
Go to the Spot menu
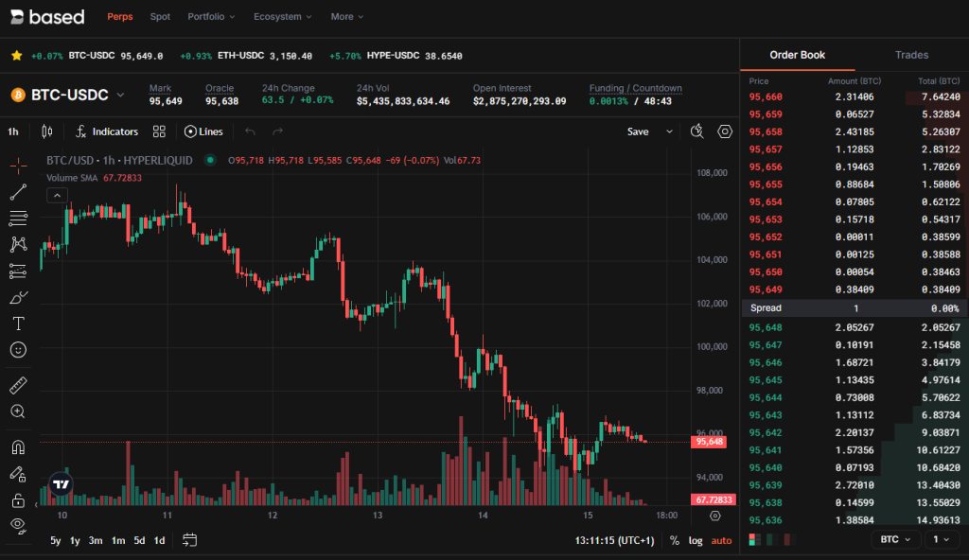click(x=161, y=17)
